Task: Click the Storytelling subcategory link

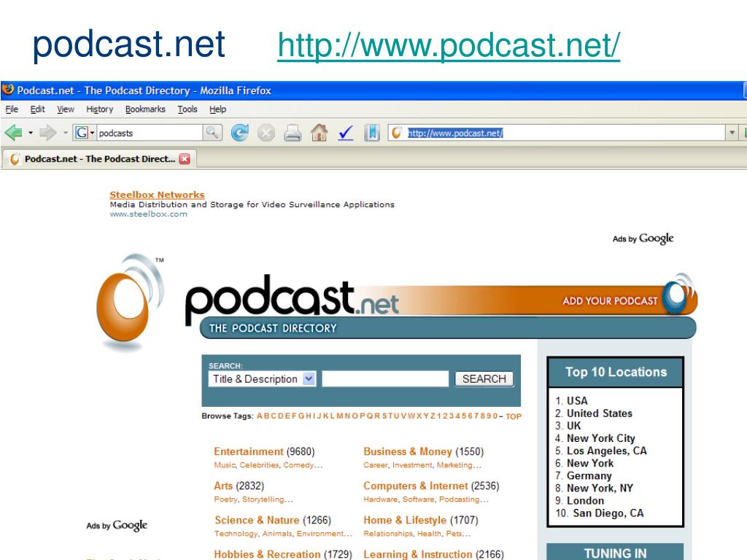Action: pos(263,499)
